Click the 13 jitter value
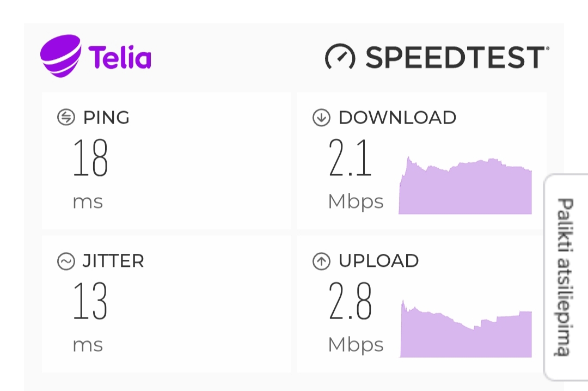Screen dimensions: 588x391 [91, 301]
